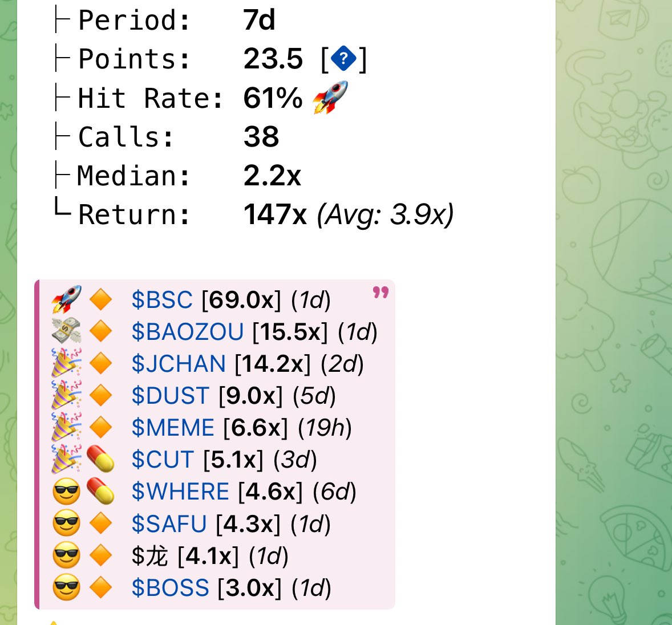The width and height of the screenshot is (672, 625).
Task: Click the orange diamond beside $SAFU
Action: click(x=100, y=523)
